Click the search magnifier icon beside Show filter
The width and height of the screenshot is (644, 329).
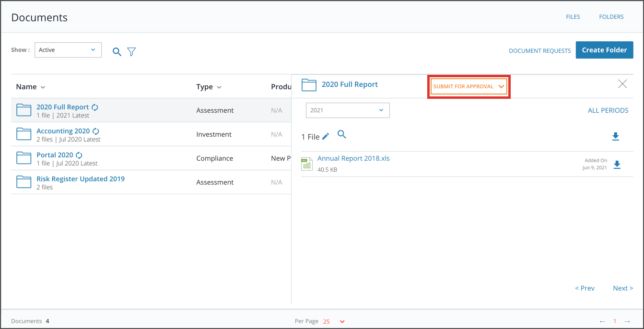[x=117, y=52]
